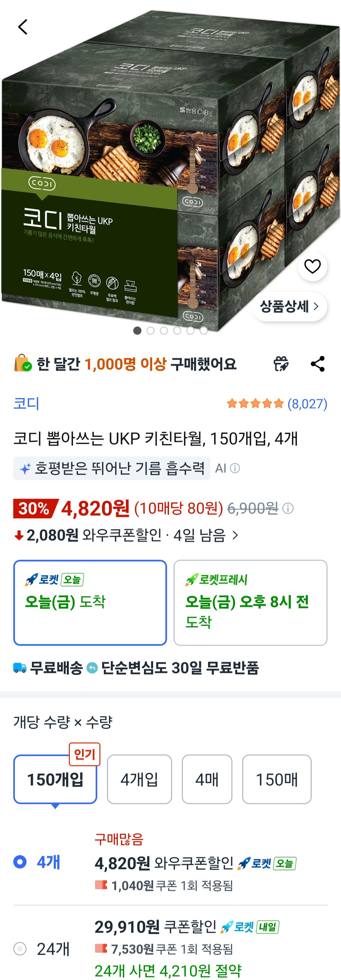The height and width of the screenshot is (980, 341).
Task: Select the 4개 radio option
Action: tap(20, 862)
